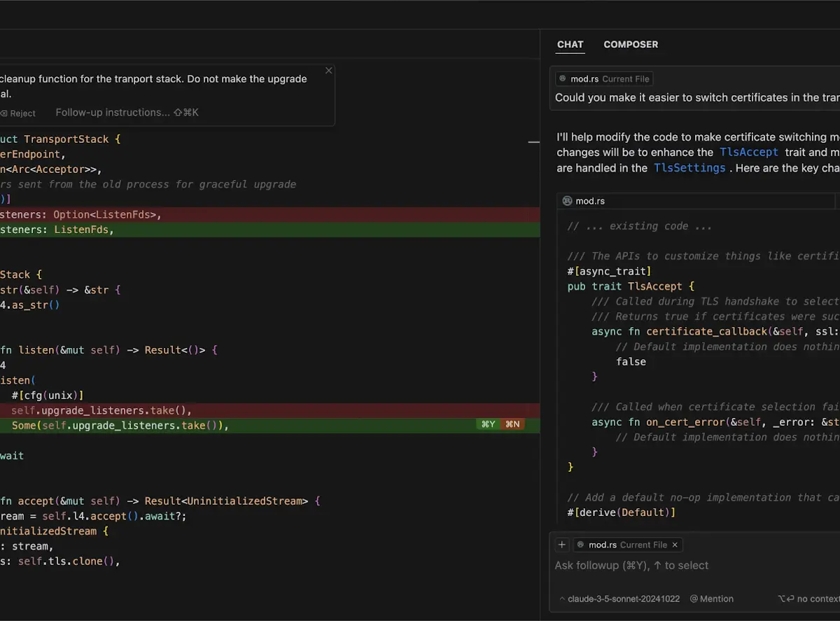Select the no context send option
This screenshot has height=621, width=840.
pos(809,599)
